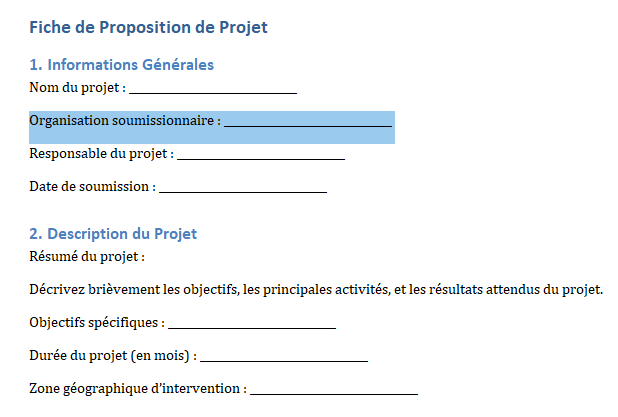Click the Résumé du projet label

87,257
